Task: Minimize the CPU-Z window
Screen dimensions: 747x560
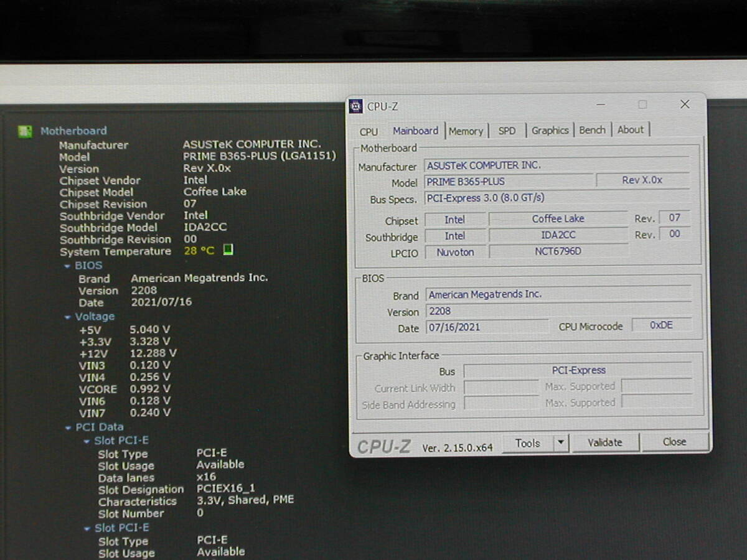Action: (601, 105)
